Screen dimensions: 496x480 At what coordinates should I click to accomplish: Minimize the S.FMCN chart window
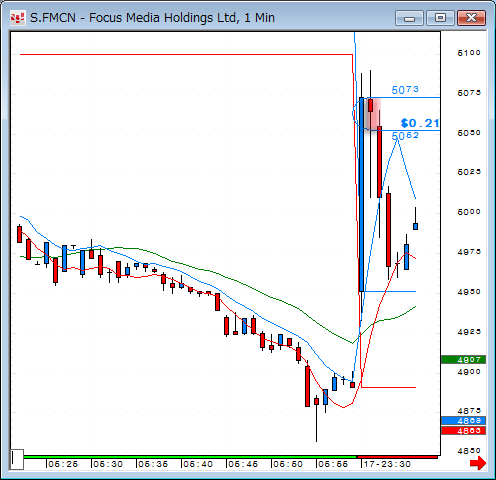409,18
